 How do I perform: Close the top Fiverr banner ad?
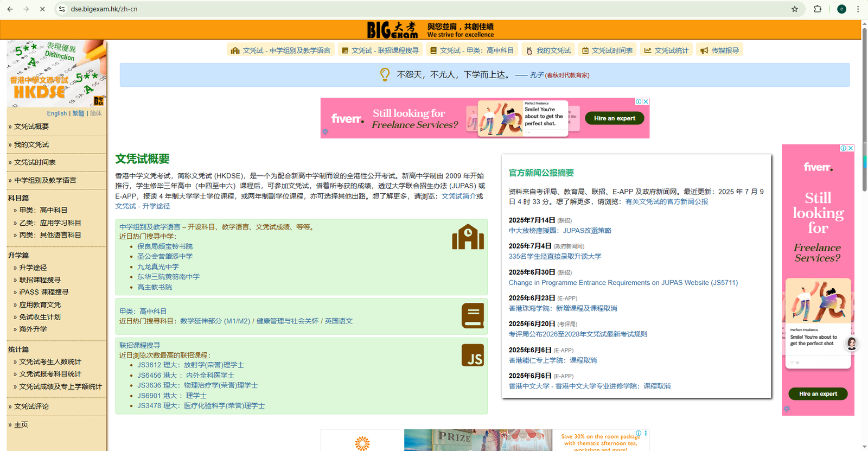tap(646, 101)
